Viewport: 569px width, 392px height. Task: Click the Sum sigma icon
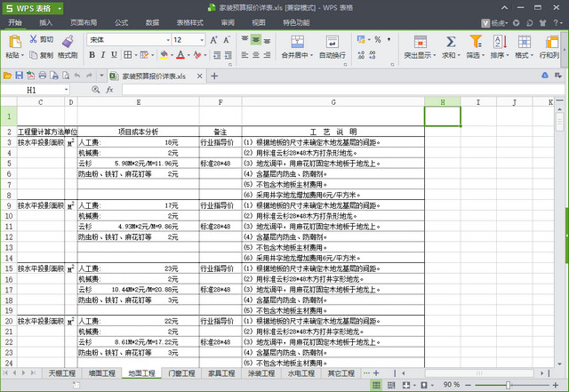[451, 42]
